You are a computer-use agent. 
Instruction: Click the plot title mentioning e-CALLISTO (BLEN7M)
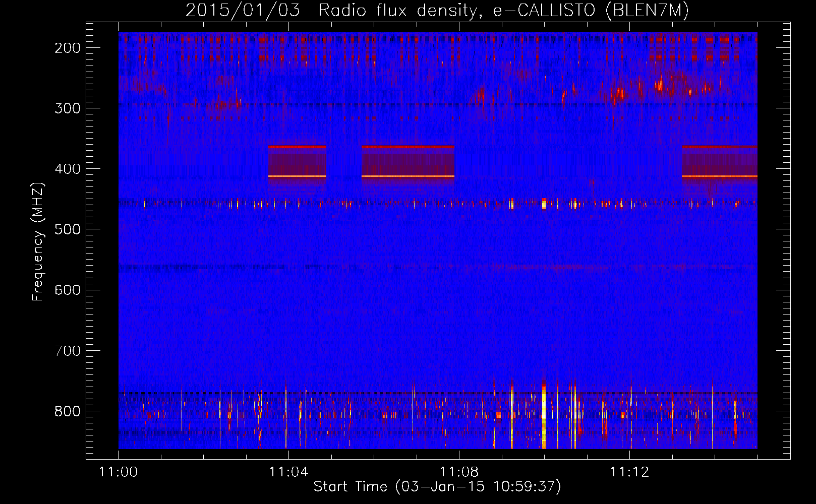click(437, 10)
